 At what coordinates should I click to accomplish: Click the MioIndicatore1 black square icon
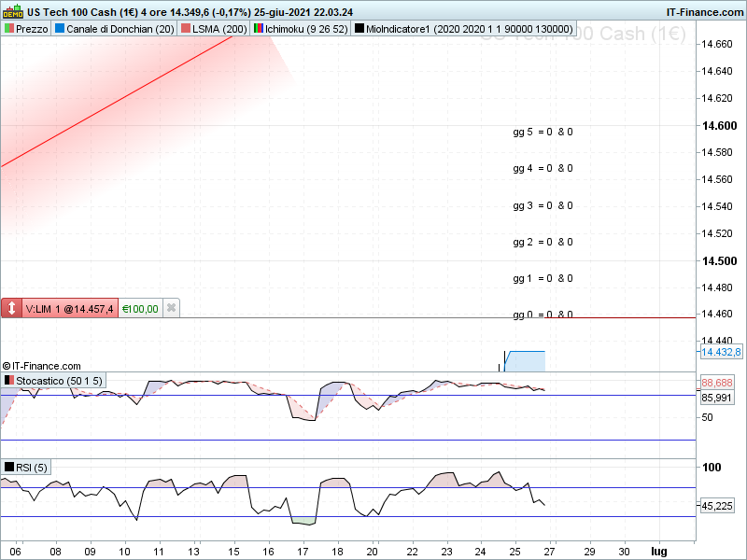pos(359,29)
